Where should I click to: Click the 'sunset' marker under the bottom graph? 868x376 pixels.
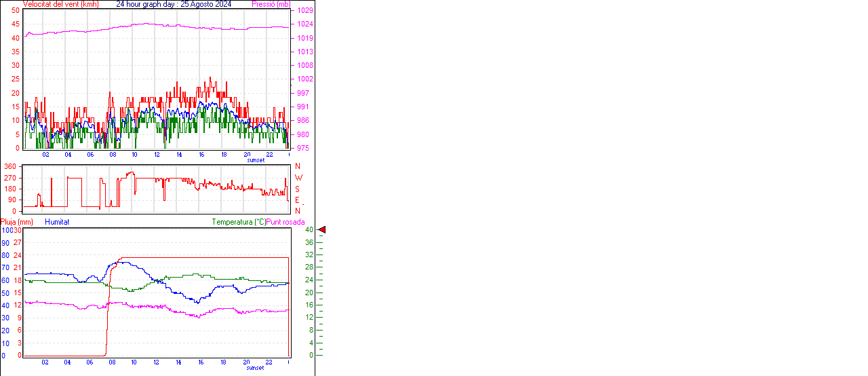(256, 368)
